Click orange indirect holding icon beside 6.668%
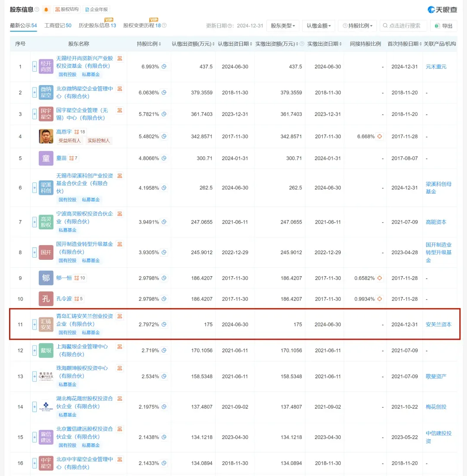This screenshot has width=467, height=476. coord(380,136)
